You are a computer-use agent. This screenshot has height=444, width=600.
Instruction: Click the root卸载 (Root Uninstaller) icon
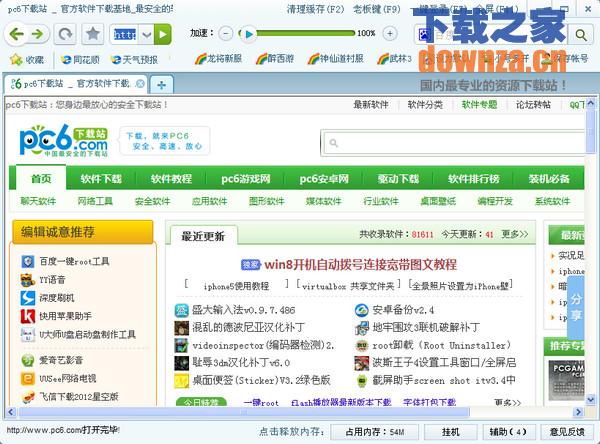pyautogui.click(x=362, y=345)
